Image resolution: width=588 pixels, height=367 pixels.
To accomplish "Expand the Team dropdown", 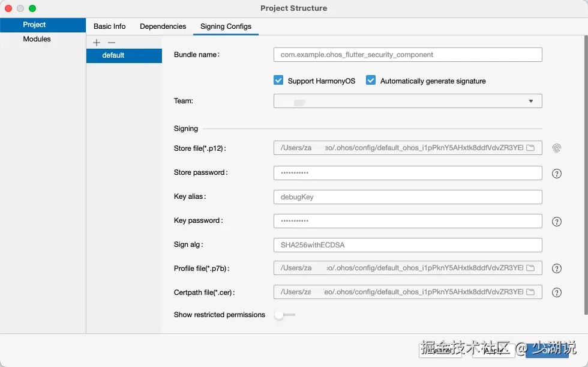I will [x=530, y=102].
